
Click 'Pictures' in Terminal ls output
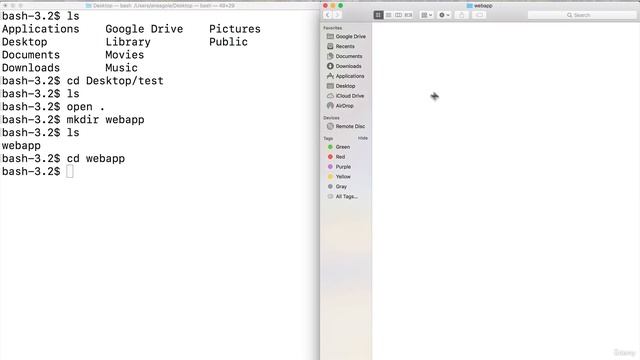tap(235, 29)
